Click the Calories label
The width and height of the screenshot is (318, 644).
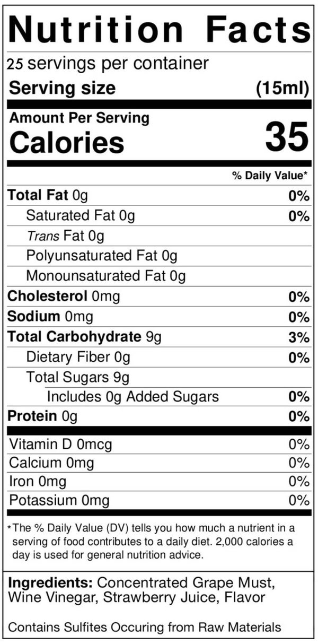[67, 142]
